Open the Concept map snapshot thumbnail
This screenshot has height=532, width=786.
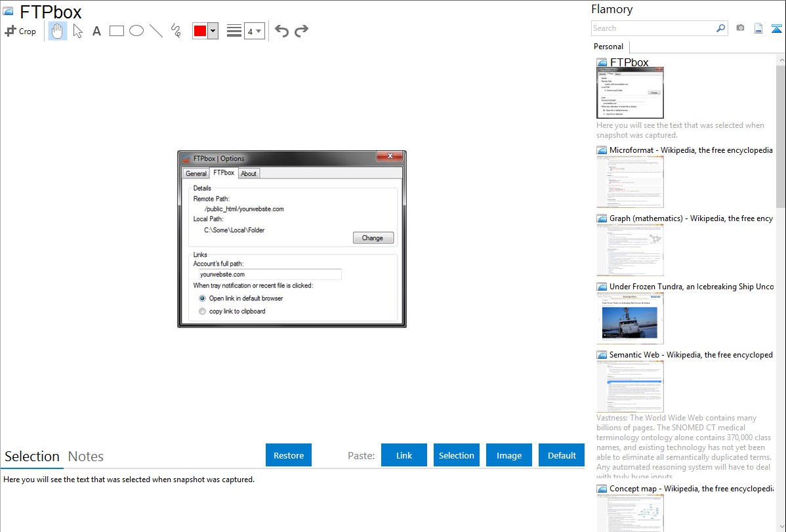(x=630, y=513)
